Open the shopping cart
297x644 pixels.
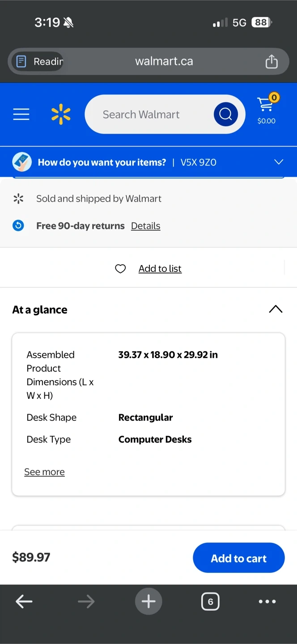[x=267, y=109]
